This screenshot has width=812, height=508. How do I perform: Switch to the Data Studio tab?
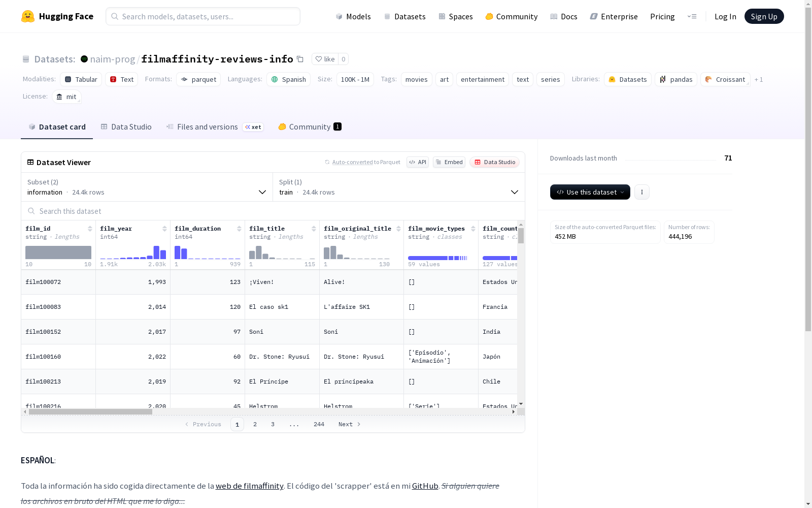pyautogui.click(x=126, y=127)
